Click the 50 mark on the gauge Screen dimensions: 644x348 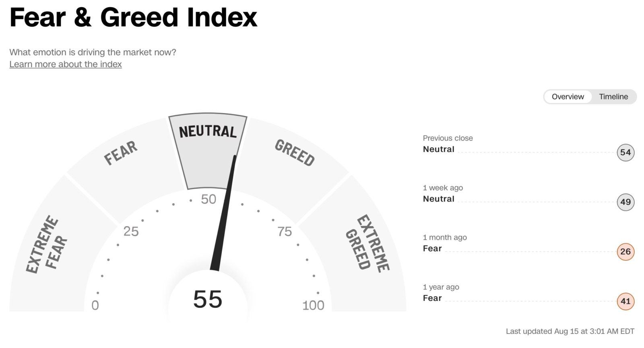pos(208,199)
